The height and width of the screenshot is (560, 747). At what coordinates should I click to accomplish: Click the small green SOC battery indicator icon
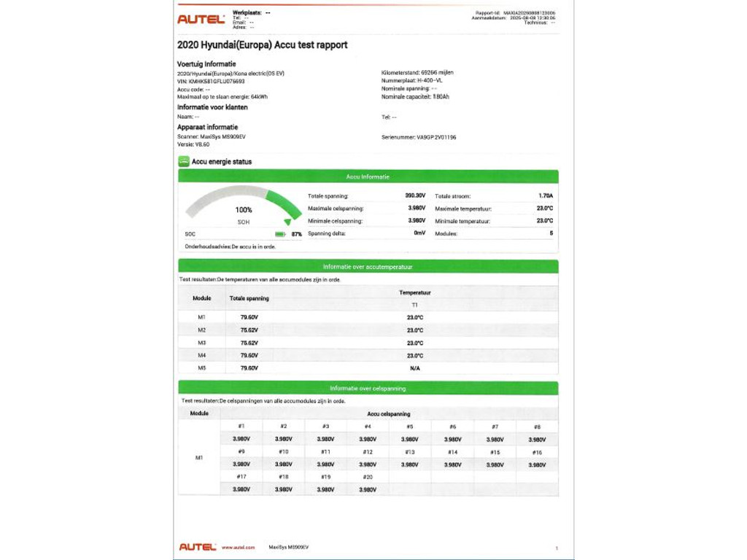click(x=280, y=234)
